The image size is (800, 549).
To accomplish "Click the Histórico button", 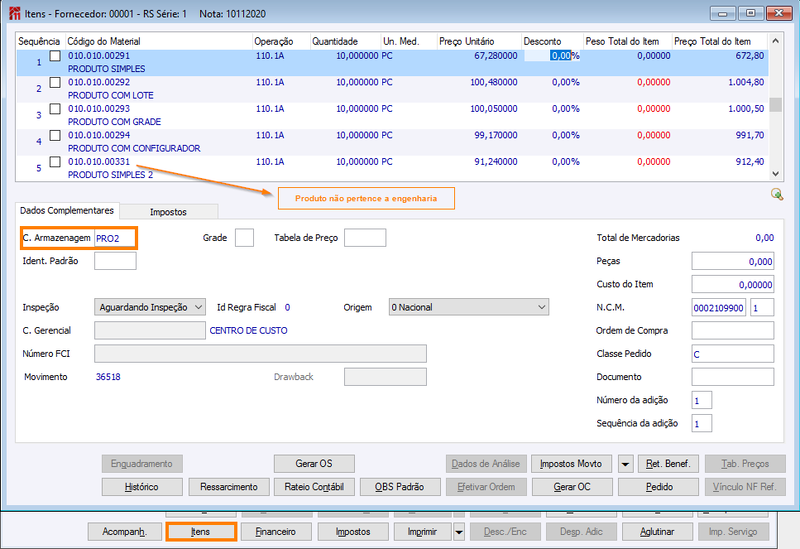I will tap(142, 487).
